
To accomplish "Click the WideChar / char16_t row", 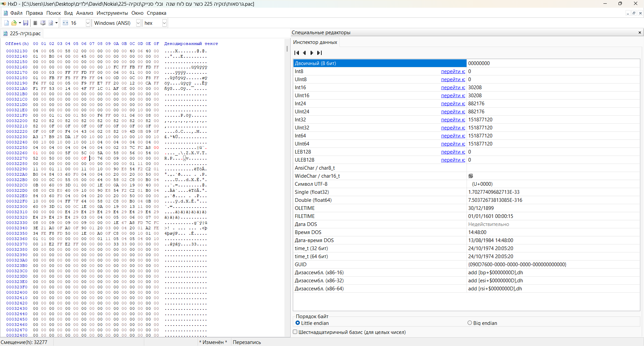I will [x=467, y=176].
